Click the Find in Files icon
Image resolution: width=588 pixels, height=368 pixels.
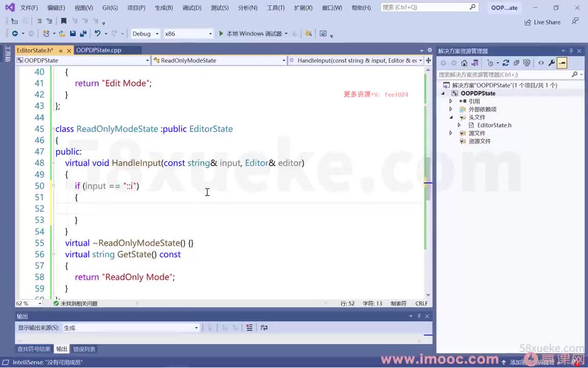309,34
